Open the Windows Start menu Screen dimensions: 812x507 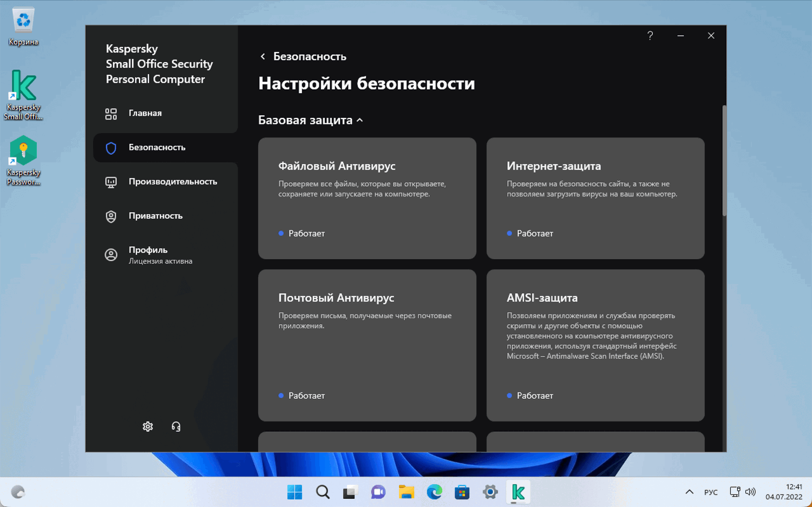[x=295, y=492]
